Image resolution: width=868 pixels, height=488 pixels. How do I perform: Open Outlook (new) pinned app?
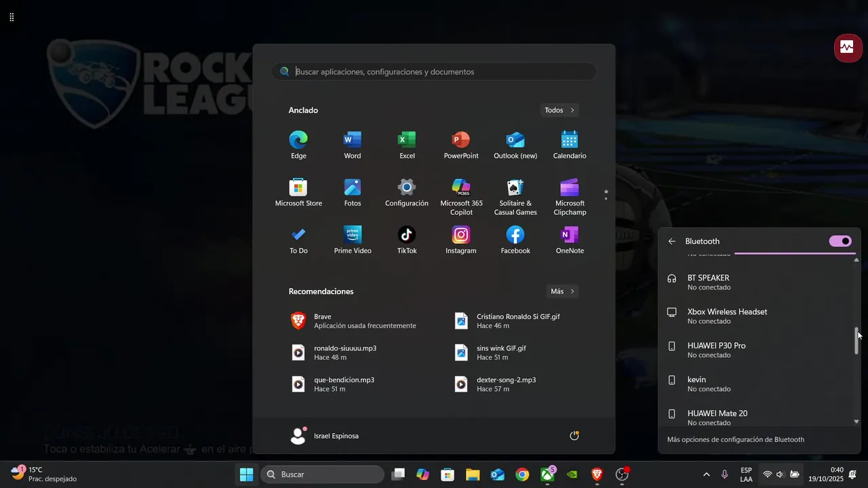coord(515,145)
